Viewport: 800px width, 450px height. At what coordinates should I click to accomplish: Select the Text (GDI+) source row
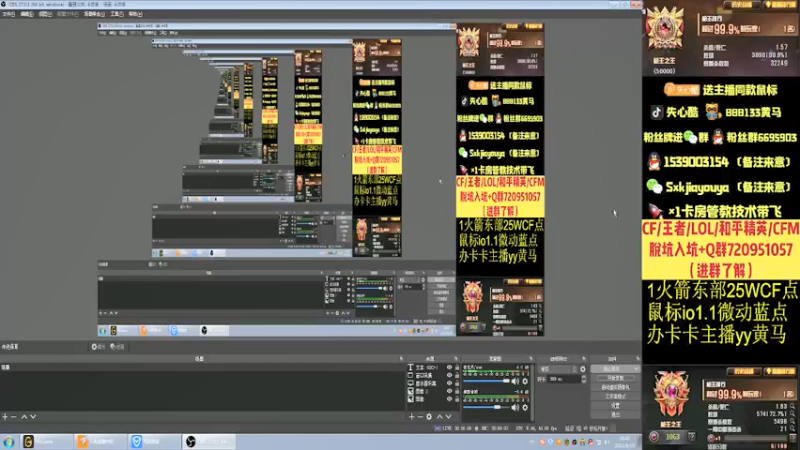click(433, 367)
